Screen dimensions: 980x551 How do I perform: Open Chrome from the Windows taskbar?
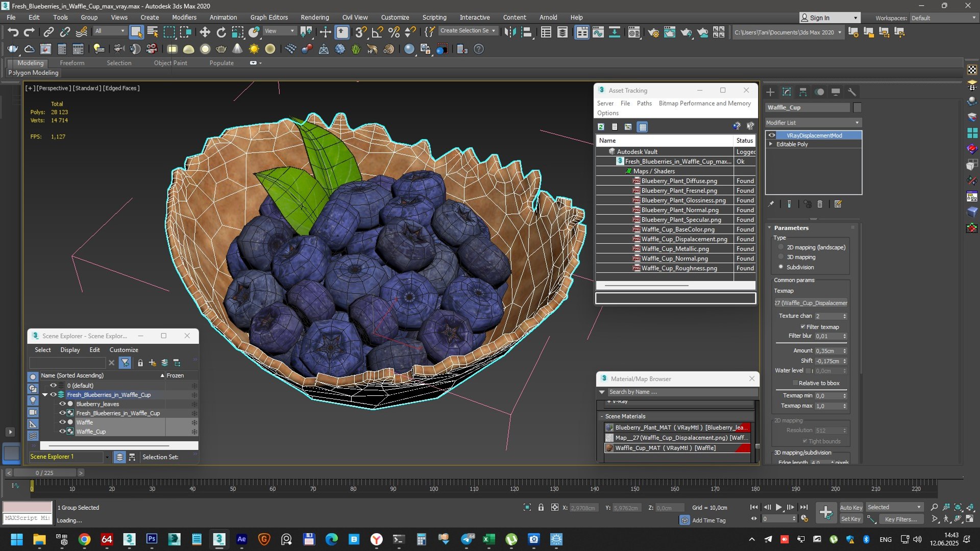(x=85, y=539)
